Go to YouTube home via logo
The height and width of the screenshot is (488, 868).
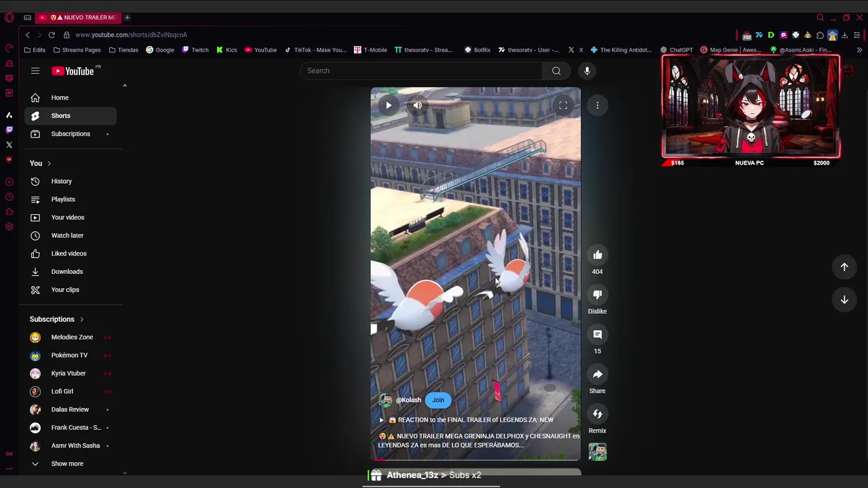(73, 70)
